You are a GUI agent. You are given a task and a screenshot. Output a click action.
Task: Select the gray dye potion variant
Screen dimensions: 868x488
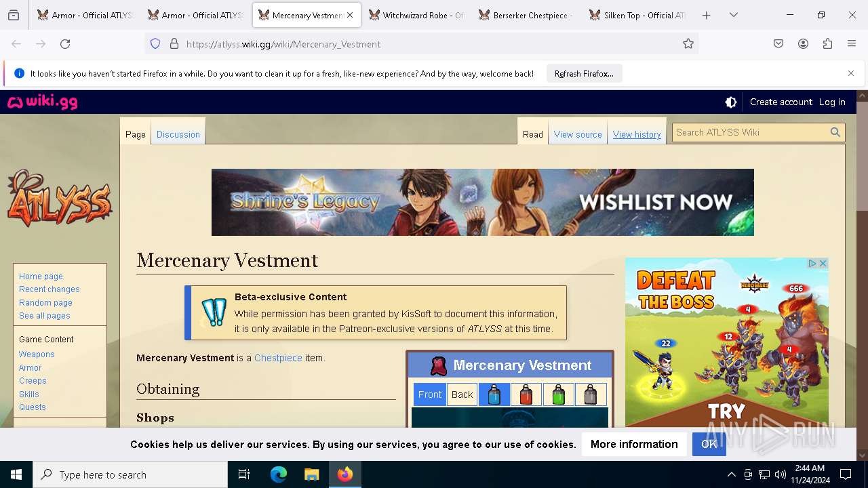point(591,394)
